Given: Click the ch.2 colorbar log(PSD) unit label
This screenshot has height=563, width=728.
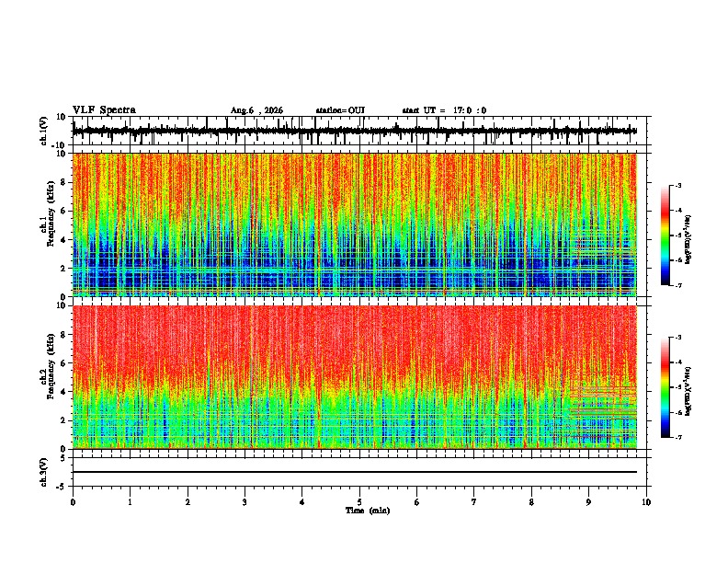Looking at the screenshot, I should (x=688, y=391).
